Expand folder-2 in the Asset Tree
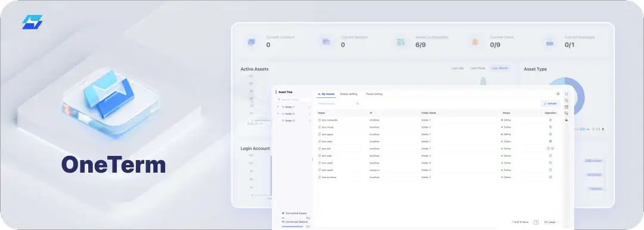Screen dimensions: 644x230 click(278, 114)
